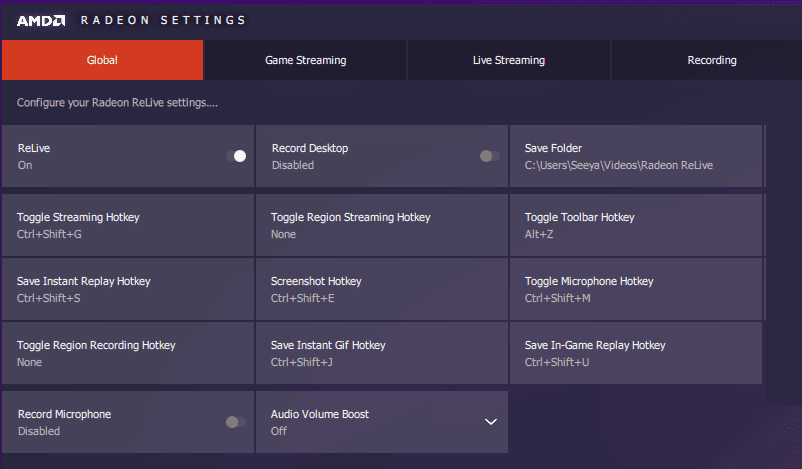Image resolution: width=802 pixels, height=469 pixels.
Task: Change the Save In-Game Replay Hotkey
Action: (636, 353)
